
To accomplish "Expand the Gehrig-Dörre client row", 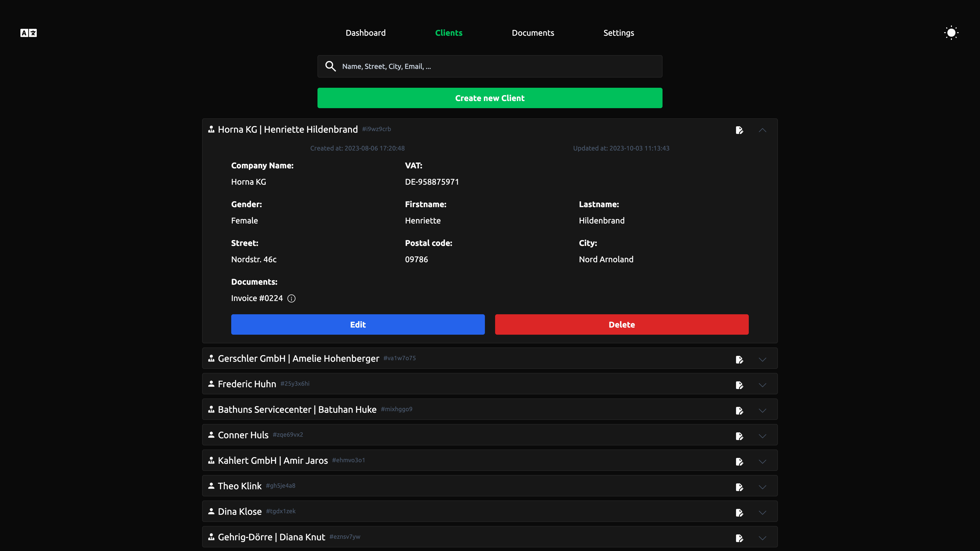I will click(x=762, y=538).
